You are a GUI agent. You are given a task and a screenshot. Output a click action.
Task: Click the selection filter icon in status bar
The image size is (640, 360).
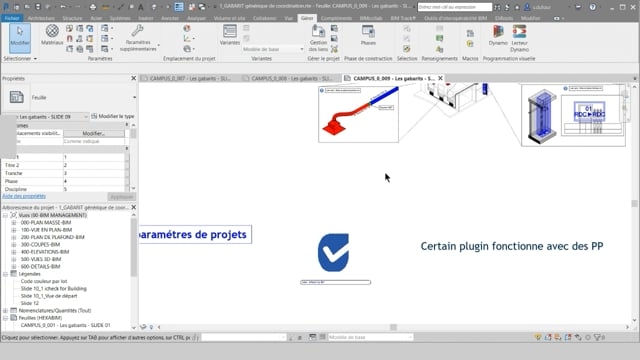598,337
